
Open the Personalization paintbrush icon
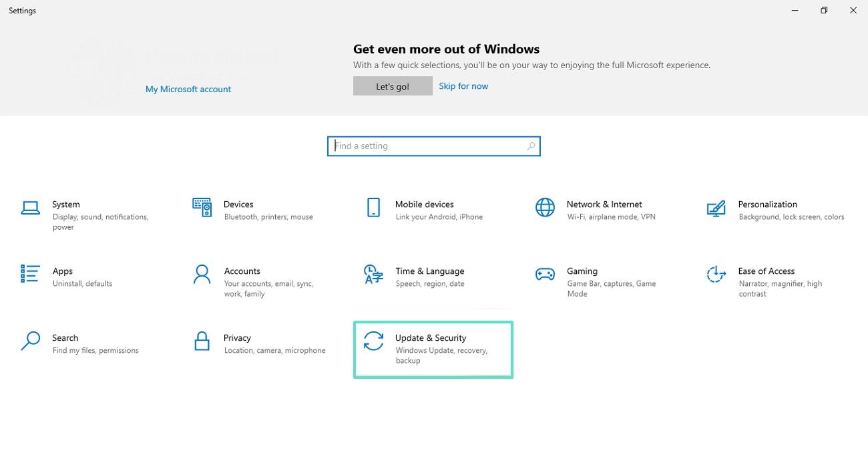pyautogui.click(x=716, y=208)
